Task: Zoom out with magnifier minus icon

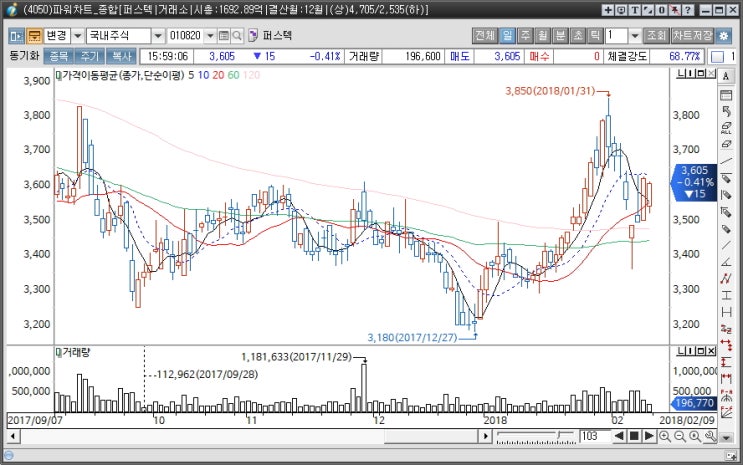Action: pos(680,437)
